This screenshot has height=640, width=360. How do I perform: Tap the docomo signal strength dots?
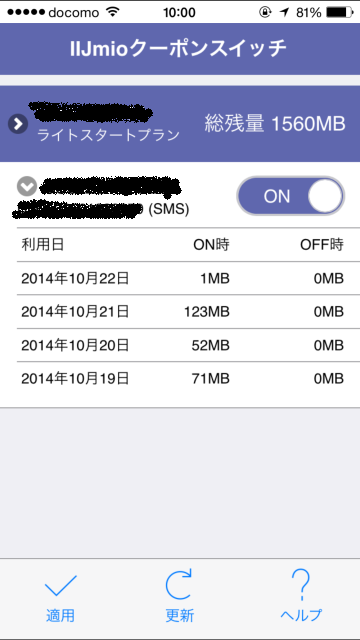[x=25, y=12]
